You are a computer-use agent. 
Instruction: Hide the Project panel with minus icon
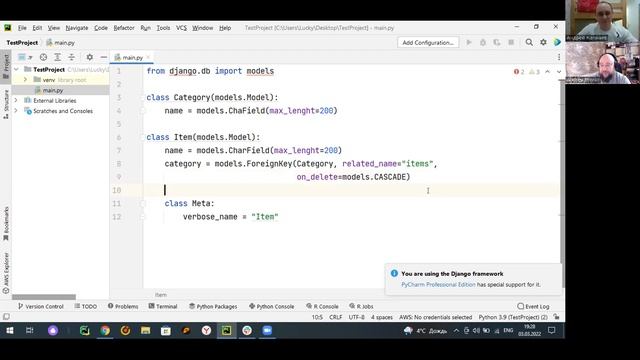point(104,57)
